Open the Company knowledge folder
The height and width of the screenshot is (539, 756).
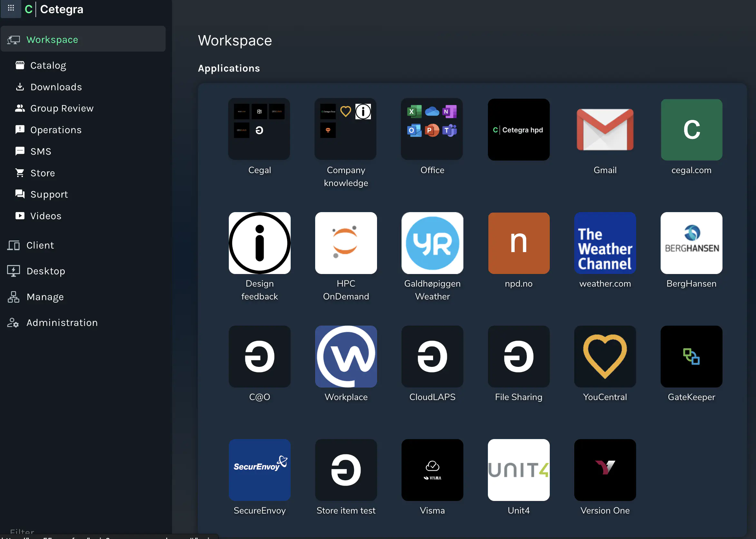(346, 129)
